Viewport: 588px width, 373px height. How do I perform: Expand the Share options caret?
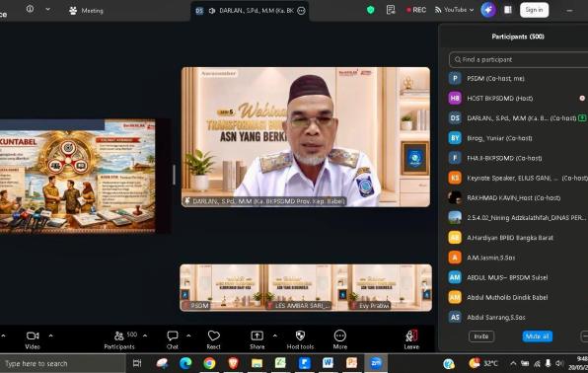pyautogui.click(x=275, y=336)
